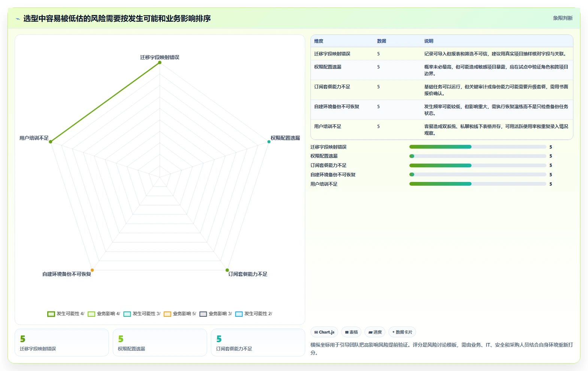Click the description starting 发生频率可能较低
This screenshot has width=588, height=371.
[496, 110]
